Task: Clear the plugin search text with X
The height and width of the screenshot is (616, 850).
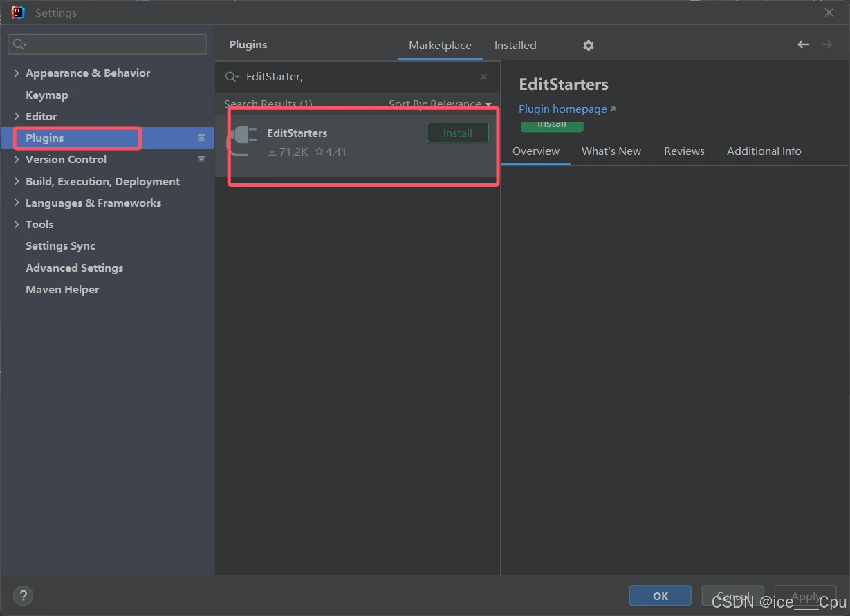Action: [483, 77]
